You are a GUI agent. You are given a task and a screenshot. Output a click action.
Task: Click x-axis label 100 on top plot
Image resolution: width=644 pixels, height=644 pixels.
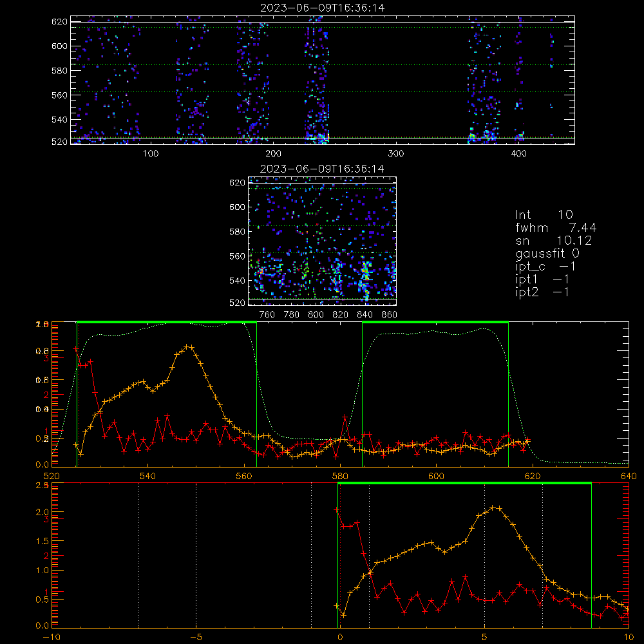pyautogui.click(x=151, y=154)
